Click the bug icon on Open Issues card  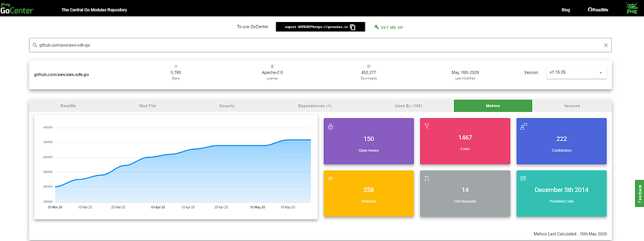(331, 126)
